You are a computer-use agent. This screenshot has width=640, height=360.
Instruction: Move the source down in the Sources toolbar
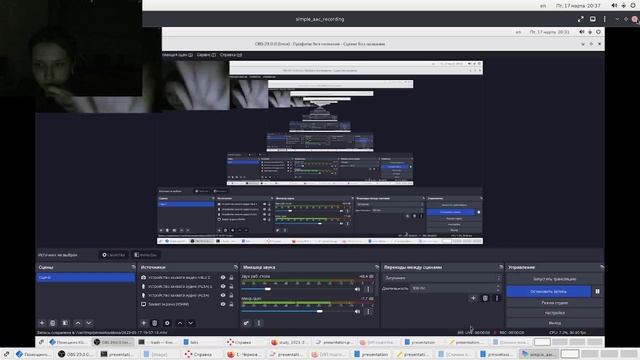[191, 323]
